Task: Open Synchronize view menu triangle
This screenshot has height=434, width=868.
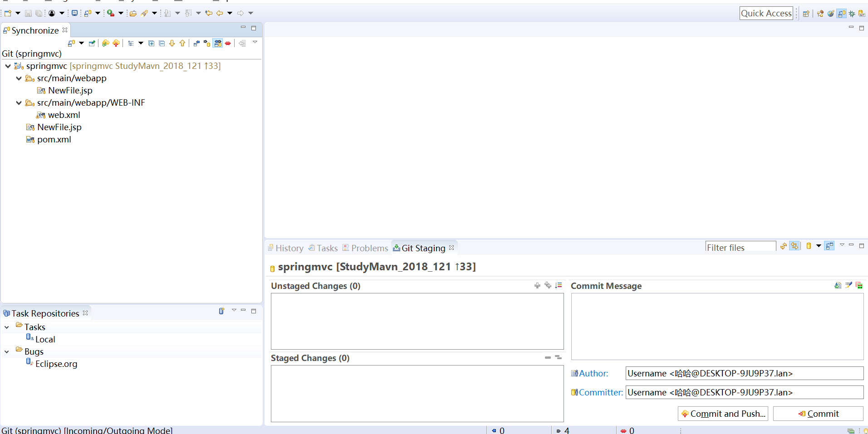Action: point(255,42)
